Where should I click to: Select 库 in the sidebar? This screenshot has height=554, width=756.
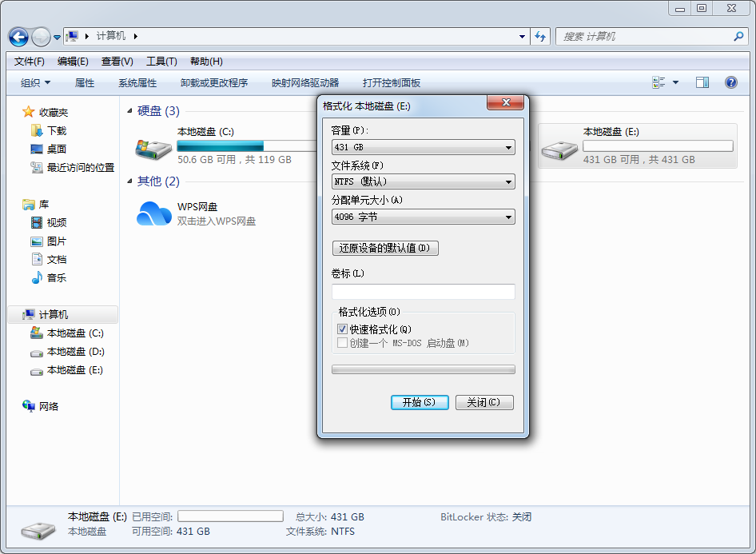pyautogui.click(x=36, y=205)
